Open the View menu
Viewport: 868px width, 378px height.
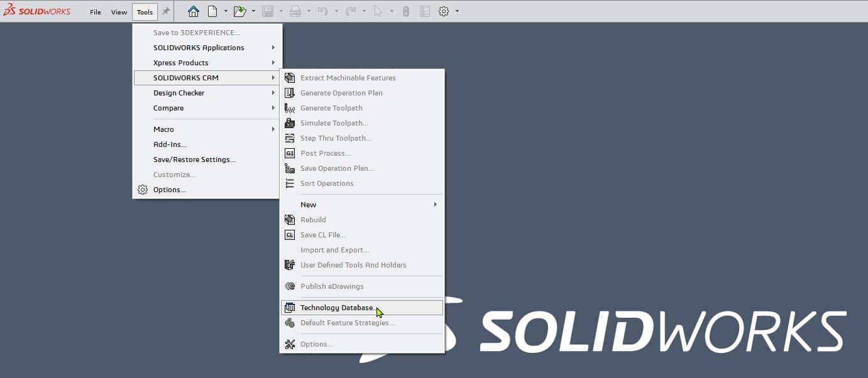coord(119,12)
